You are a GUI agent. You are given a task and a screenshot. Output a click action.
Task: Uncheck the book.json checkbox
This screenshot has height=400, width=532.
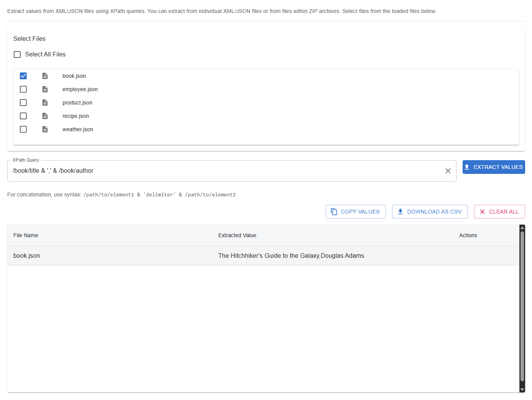click(x=23, y=76)
